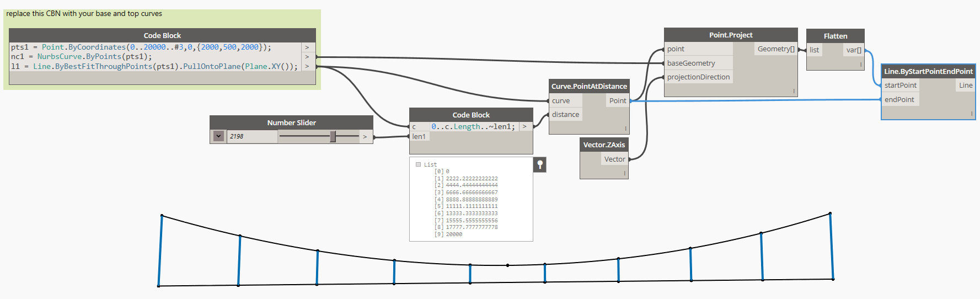Screen dimensions: 980x299
Task: Click the 'len1' input port
Action: [419, 136]
